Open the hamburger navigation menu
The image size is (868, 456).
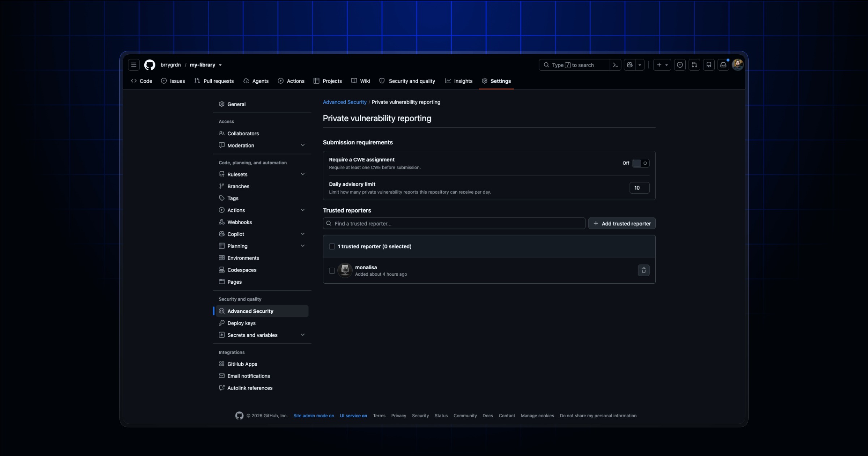coord(133,65)
